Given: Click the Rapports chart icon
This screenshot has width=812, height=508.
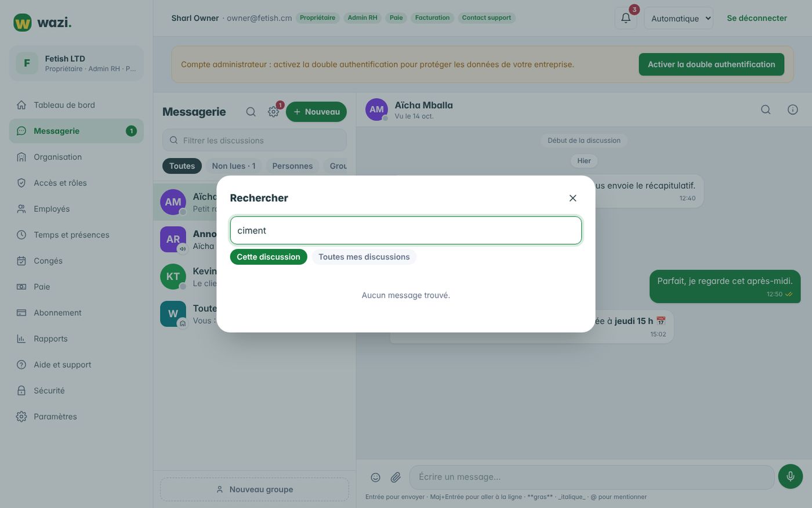Looking at the screenshot, I should pos(21,338).
